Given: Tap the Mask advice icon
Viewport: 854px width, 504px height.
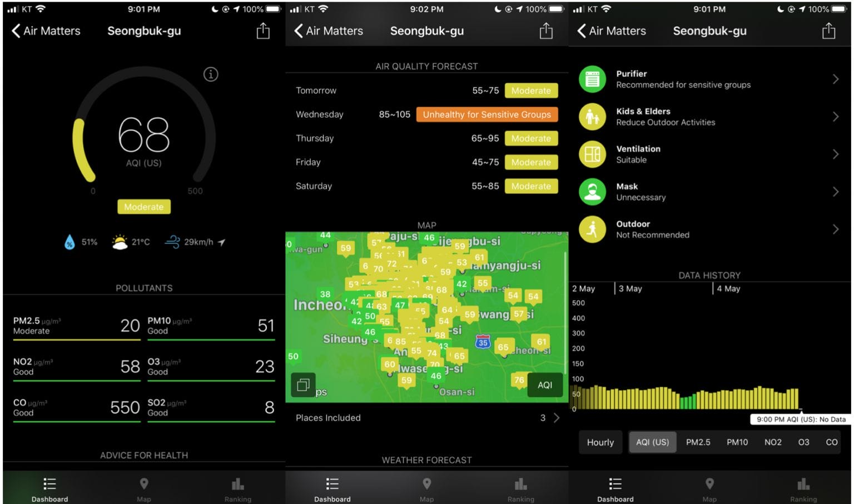Looking at the screenshot, I should coord(592,192).
